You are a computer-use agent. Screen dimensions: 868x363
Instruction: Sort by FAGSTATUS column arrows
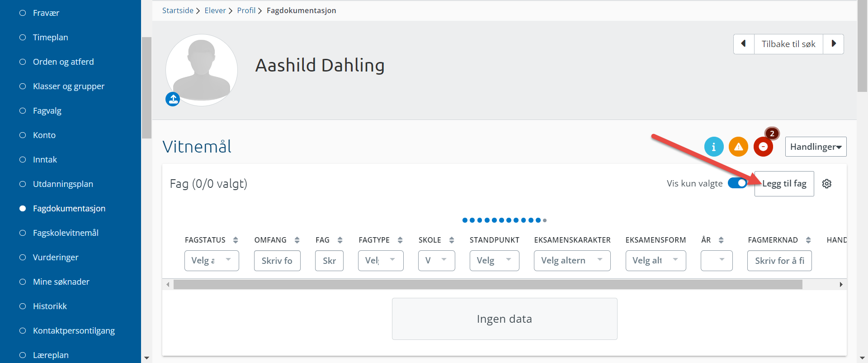[x=236, y=240]
